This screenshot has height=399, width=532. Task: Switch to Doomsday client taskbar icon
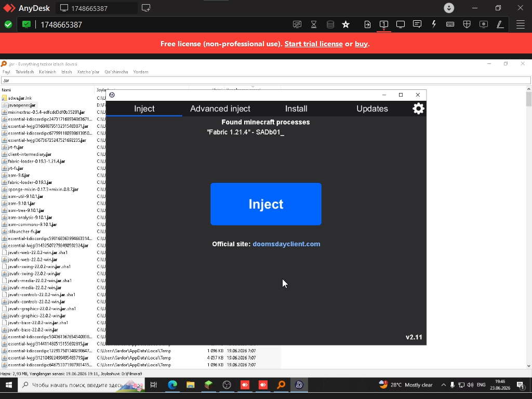pos(299,385)
